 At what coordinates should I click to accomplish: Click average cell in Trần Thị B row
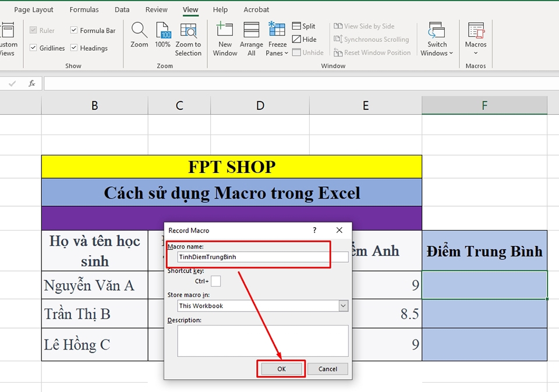pyautogui.click(x=484, y=313)
